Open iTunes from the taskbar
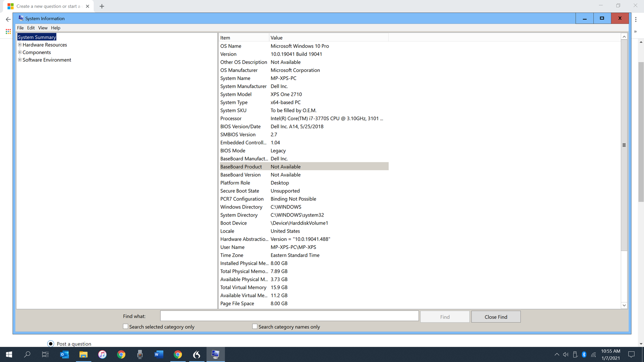The image size is (644, 362). [x=102, y=354]
